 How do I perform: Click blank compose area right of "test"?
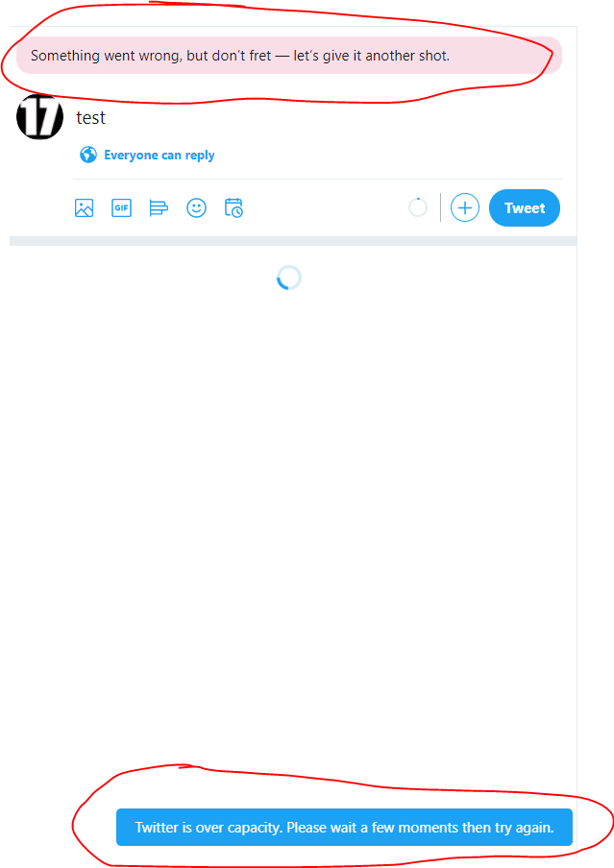(x=332, y=118)
